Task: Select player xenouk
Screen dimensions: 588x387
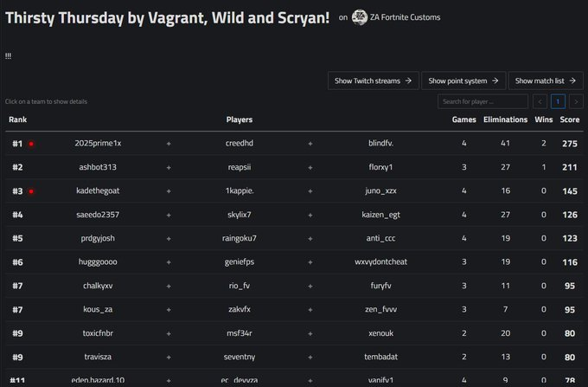Action: [380, 333]
